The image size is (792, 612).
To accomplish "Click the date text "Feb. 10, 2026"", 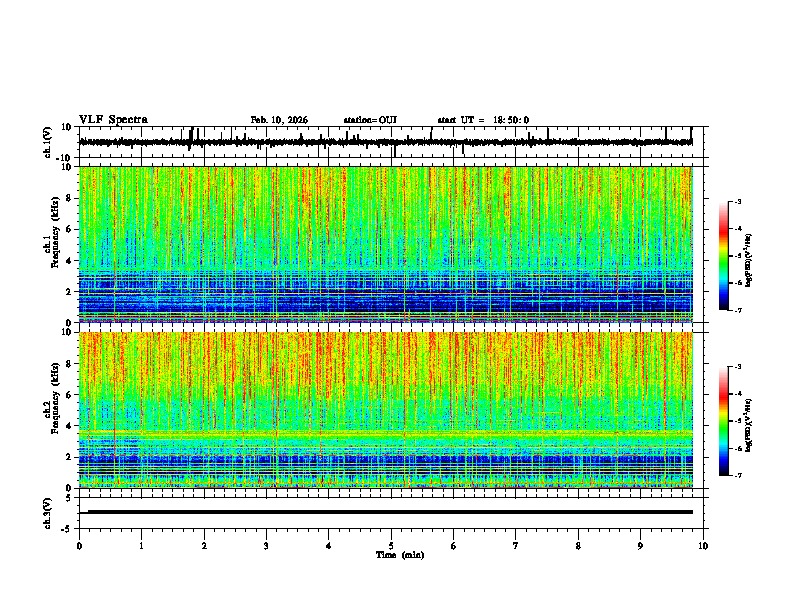I will (279, 120).
